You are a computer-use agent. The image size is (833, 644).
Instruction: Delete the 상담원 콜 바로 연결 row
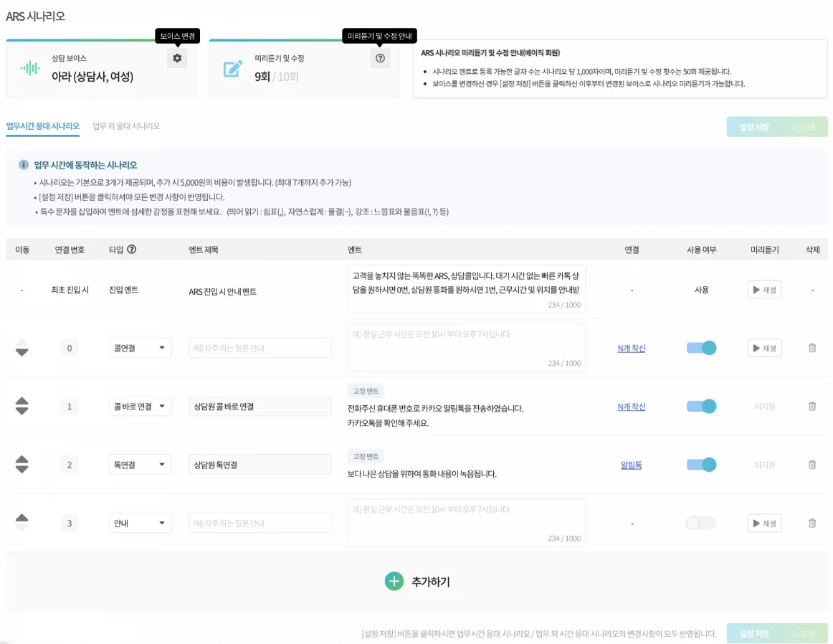[811, 407]
